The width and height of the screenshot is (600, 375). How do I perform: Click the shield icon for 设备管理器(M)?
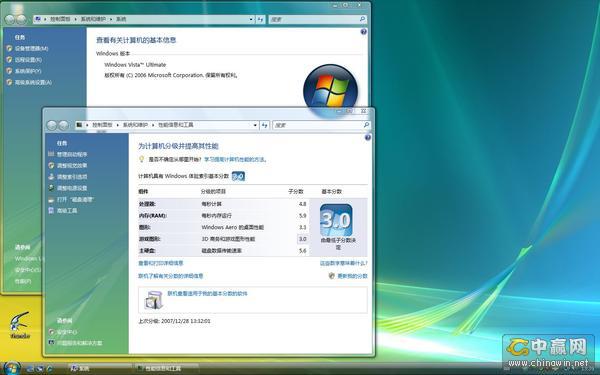(9, 48)
